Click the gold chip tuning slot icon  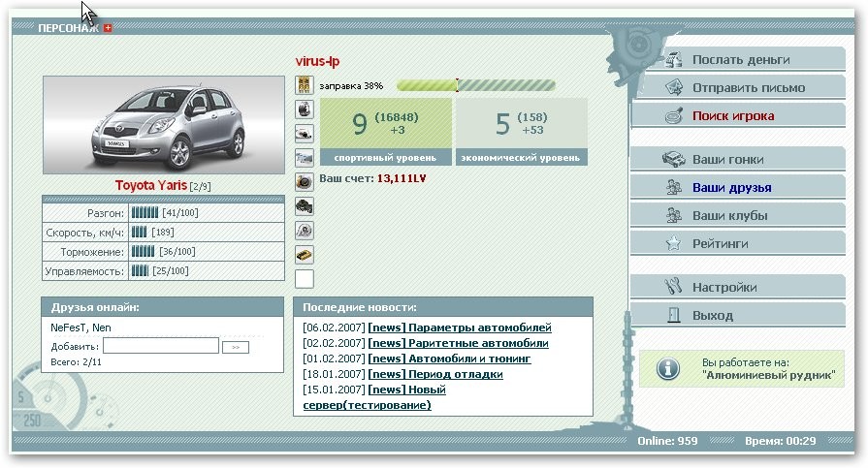coord(304,255)
